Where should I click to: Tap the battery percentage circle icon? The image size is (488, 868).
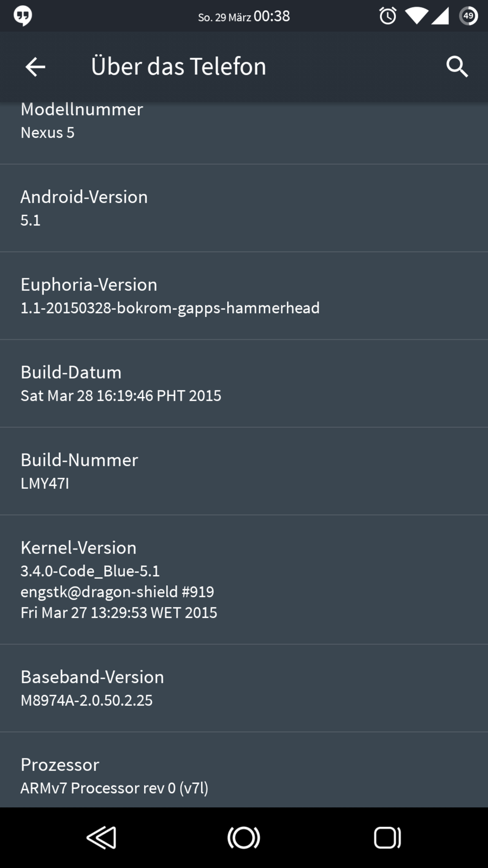pyautogui.click(x=468, y=16)
